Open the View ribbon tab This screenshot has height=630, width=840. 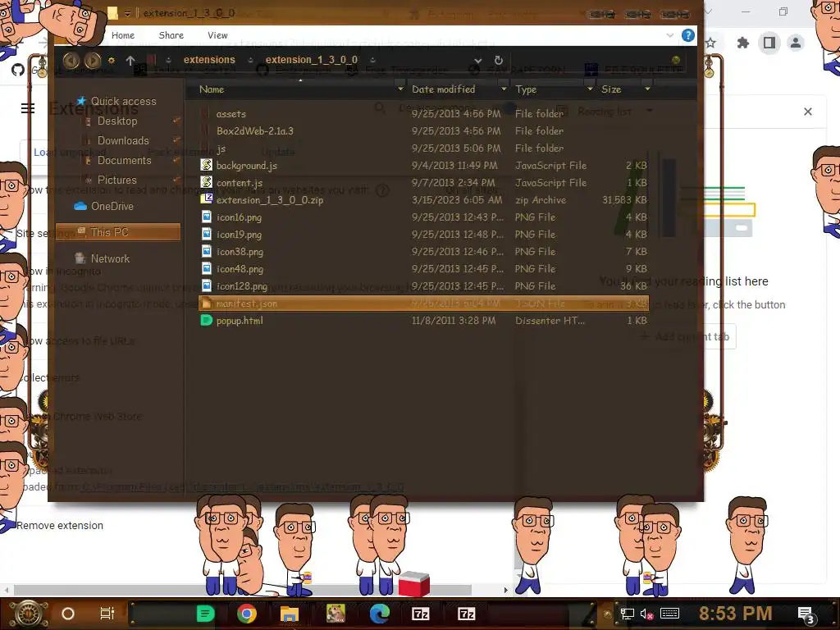(x=217, y=35)
